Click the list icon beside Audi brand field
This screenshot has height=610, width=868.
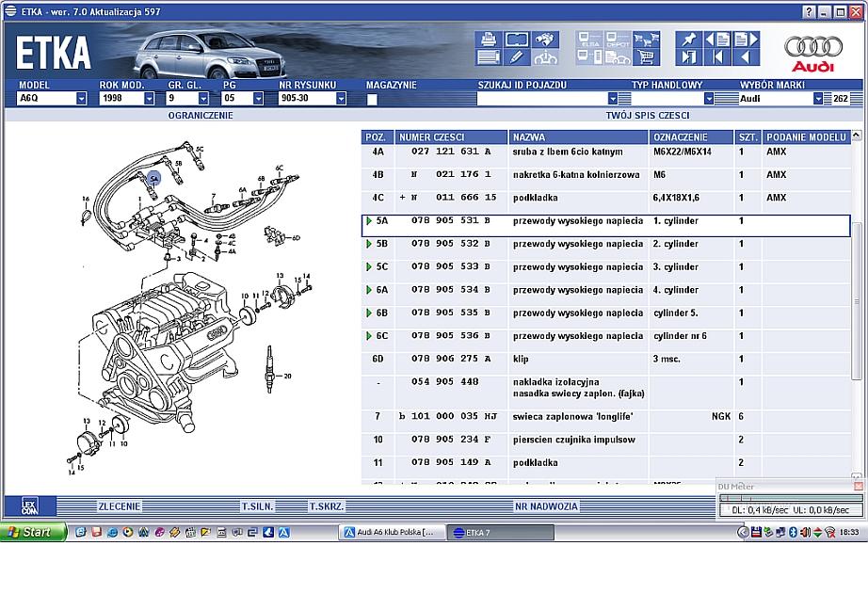coord(828,99)
